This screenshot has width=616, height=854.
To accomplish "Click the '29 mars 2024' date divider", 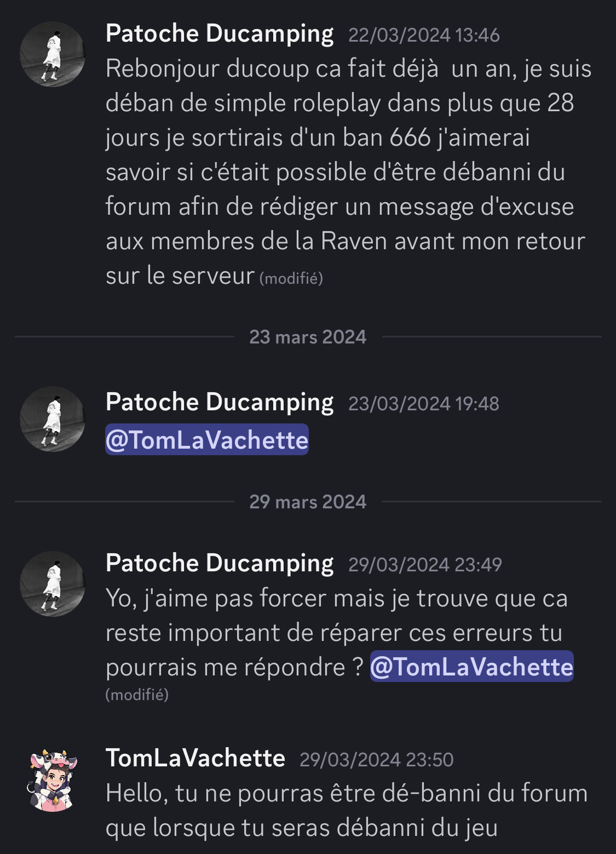I will 308,502.
